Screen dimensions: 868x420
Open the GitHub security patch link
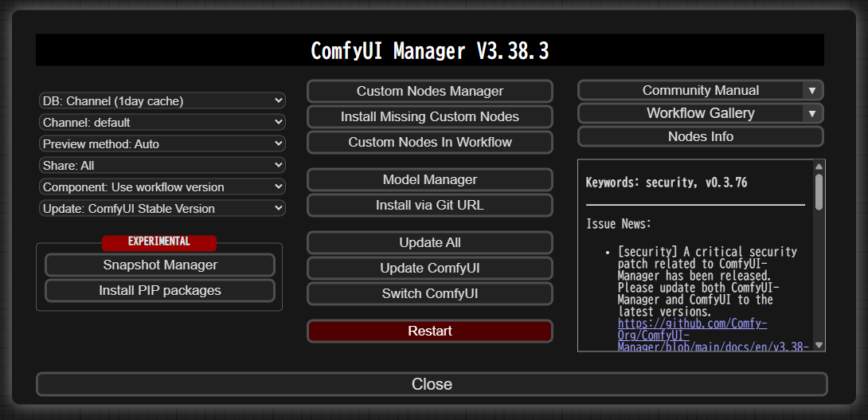pyautogui.click(x=691, y=324)
